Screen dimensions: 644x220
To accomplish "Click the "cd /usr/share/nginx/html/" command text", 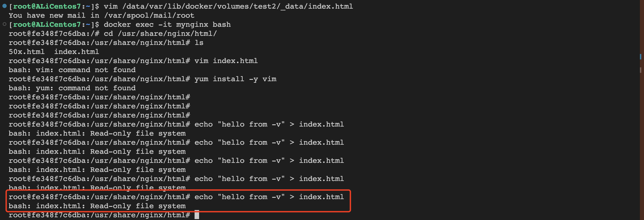I will click(160, 34).
